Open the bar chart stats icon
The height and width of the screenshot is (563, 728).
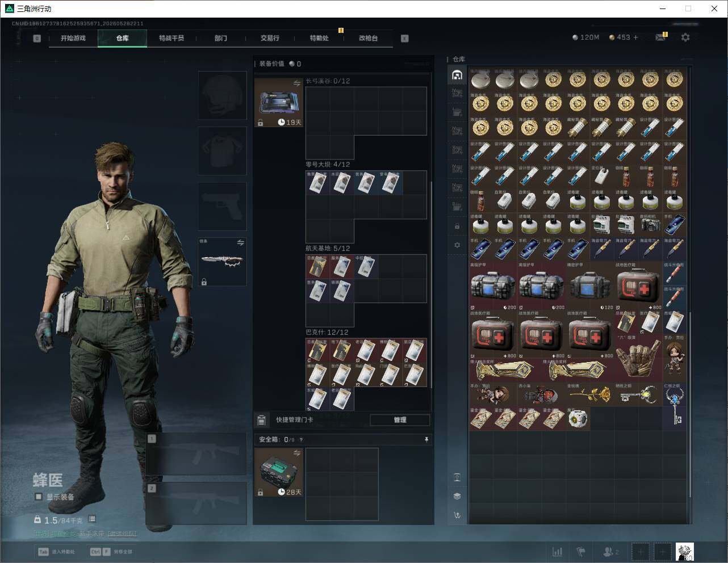click(558, 552)
